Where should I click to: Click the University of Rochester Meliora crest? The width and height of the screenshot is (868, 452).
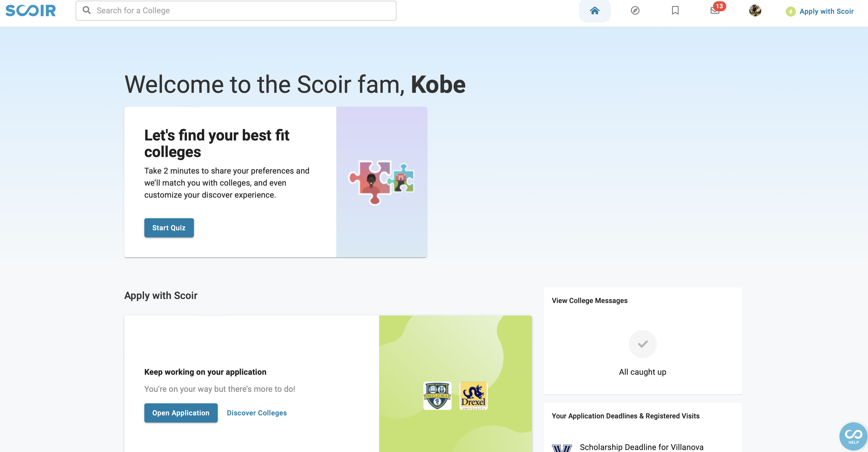pos(437,396)
